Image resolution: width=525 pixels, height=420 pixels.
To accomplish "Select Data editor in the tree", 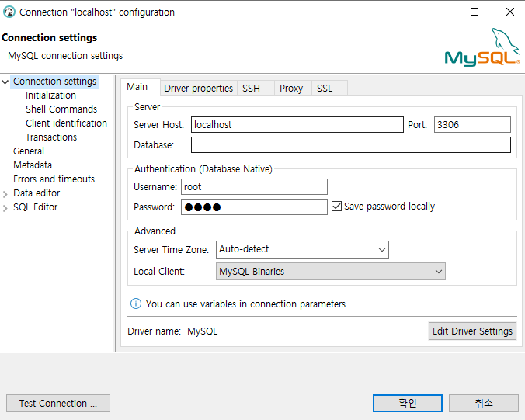I will [37, 193].
